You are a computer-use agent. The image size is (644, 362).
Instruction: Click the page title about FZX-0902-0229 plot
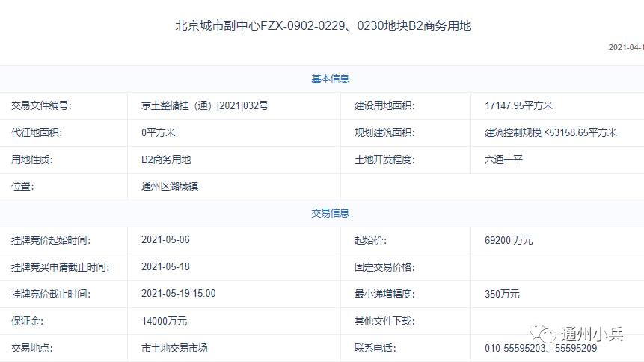[323, 26]
